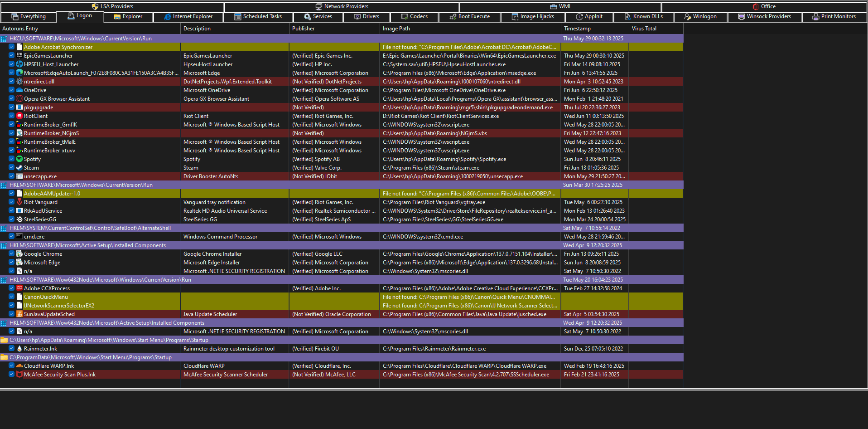
Task: Uncheck the Adobe Acrobat Synchronizer checkbox
Action: [x=12, y=47]
